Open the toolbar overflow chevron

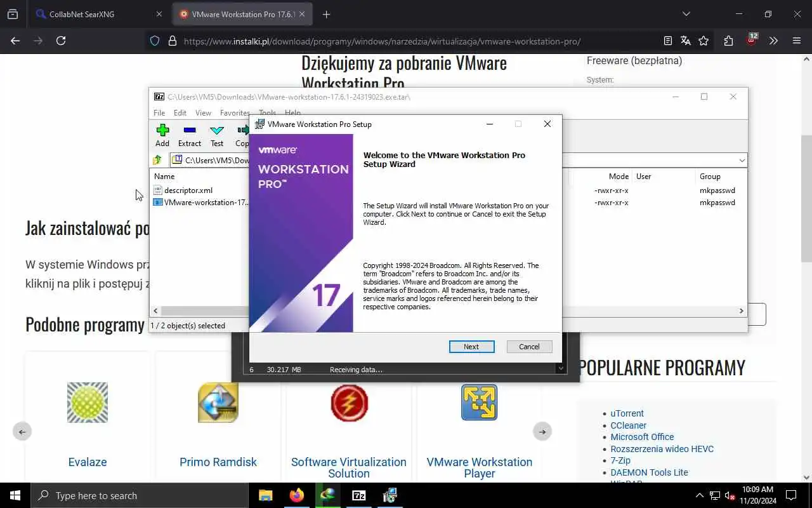(x=773, y=41)
